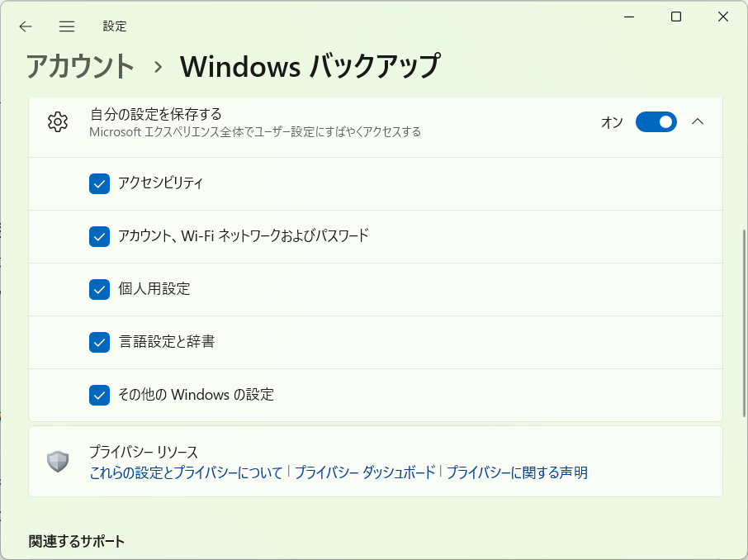Open これらの設定とプライバシーについて link
The height and width of the screenshot is (560, 748).
tap(186, 472)
